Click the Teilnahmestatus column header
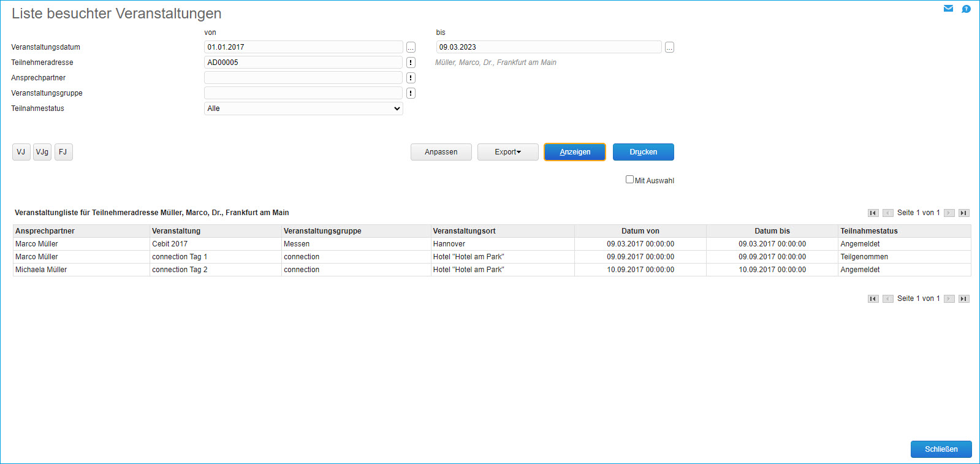This screenshot has width=980, height=464. click(x=868, y=231)
